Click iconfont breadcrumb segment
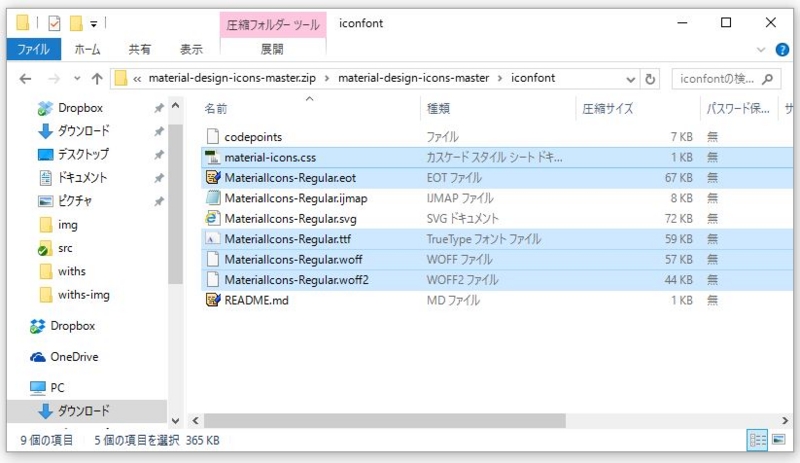This screenshot has width=800, height=463. [x=533, y=78]
